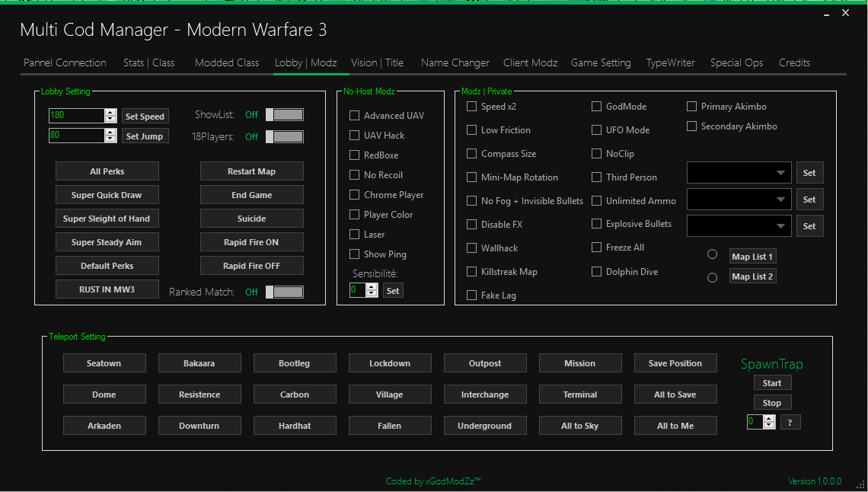Click Set under Sensibilité

392,290
